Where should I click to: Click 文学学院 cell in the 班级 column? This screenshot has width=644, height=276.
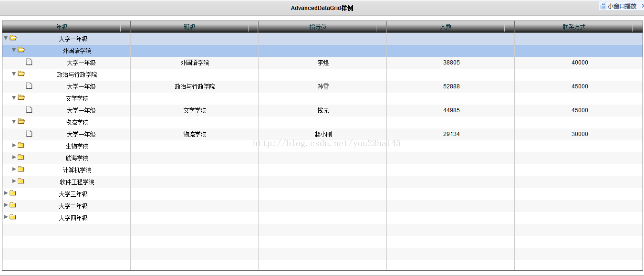tap(195, 110)
